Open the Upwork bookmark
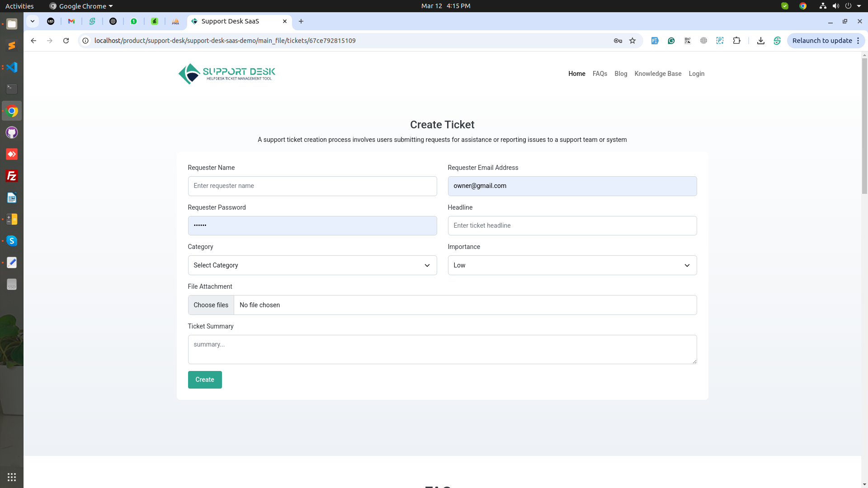 (x=51, y=21)
